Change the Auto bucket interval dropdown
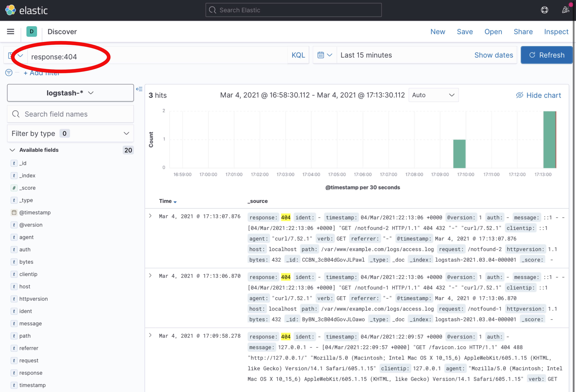 point(434,95)
